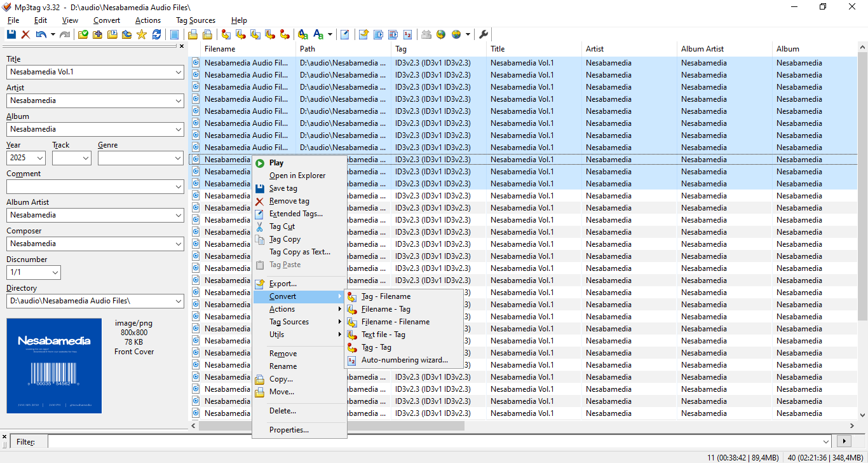The height and width of the screenshot is (463, 868).
Task: Open the Genre dropdown list
Action: click(178, 158)
